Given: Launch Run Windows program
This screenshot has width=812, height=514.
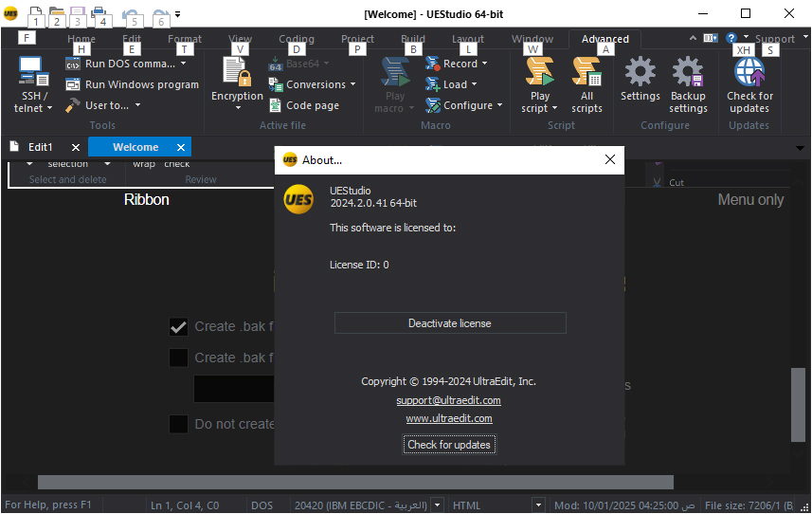Looking at the screenshot, I should coord(132,84).
